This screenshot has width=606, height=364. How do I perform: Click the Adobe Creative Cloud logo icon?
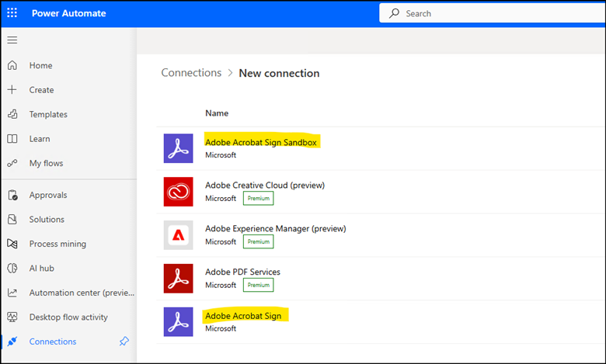(178, 192)
